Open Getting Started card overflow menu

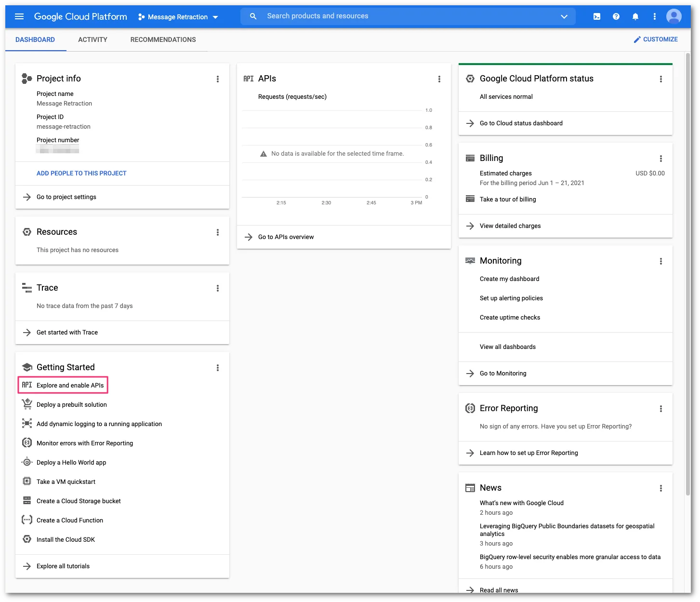tap(218, 367)
